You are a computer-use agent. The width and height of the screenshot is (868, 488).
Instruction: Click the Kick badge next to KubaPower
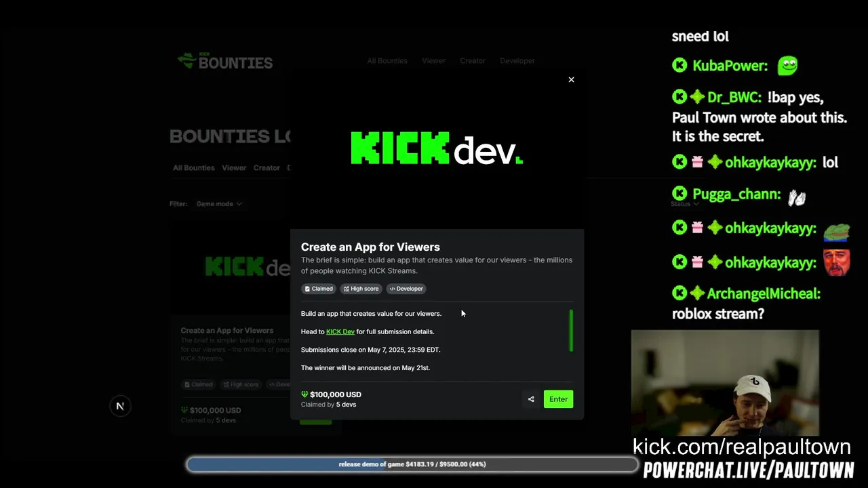[679, 66]
